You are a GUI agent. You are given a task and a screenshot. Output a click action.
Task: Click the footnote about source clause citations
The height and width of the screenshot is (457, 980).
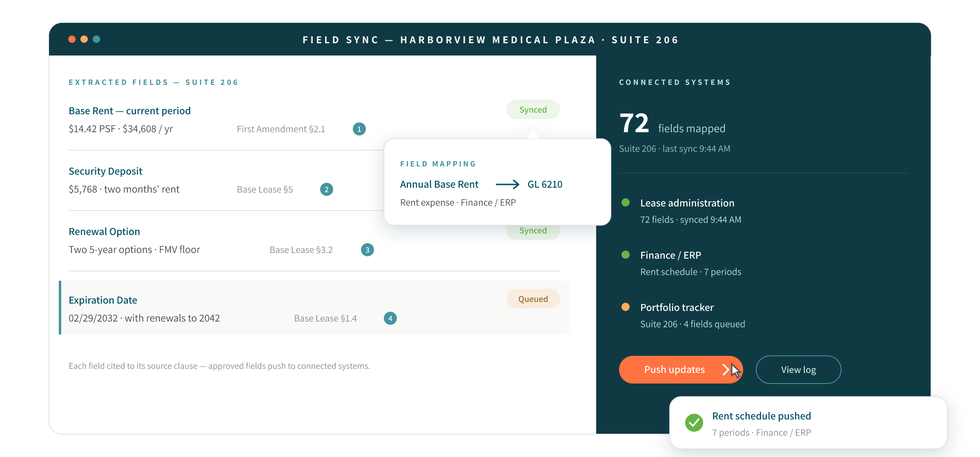219,366
